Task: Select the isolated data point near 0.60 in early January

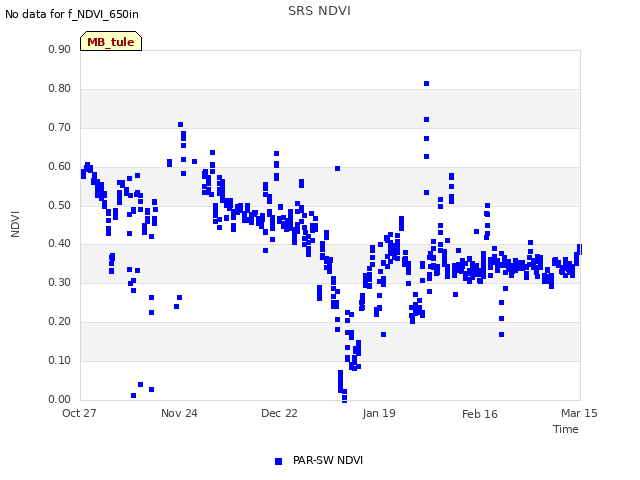Action: [x=338, y=169]
